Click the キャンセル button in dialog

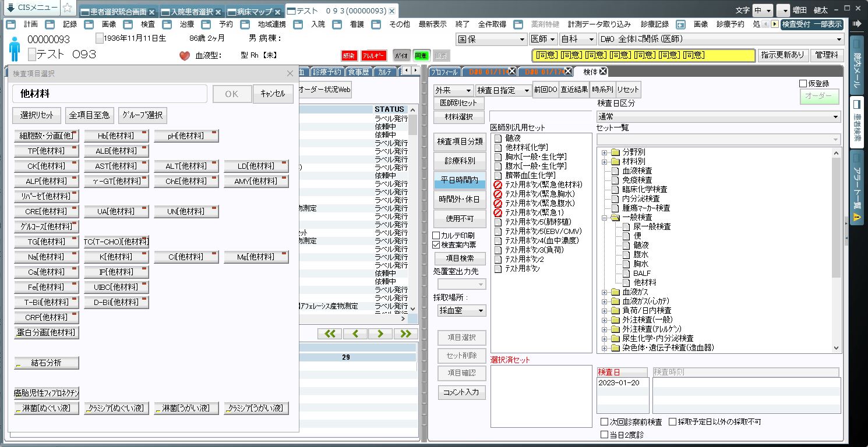coord(273,94)
